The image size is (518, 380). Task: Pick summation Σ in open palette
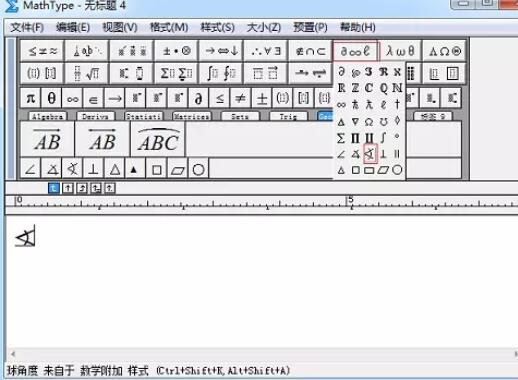341,137
